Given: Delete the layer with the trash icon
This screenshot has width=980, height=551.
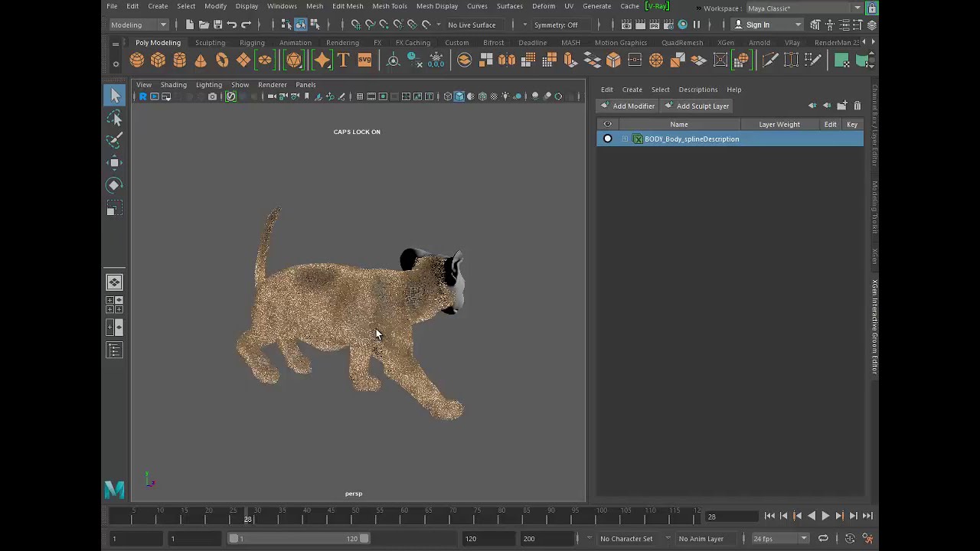Looking at the screenshot, I should pos(857,106).
